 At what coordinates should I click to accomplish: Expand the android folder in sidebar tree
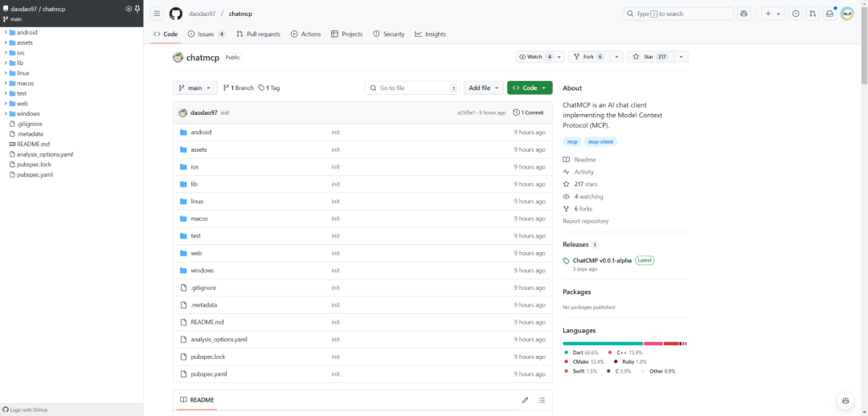pyautogui.click(x=6, y=32)
